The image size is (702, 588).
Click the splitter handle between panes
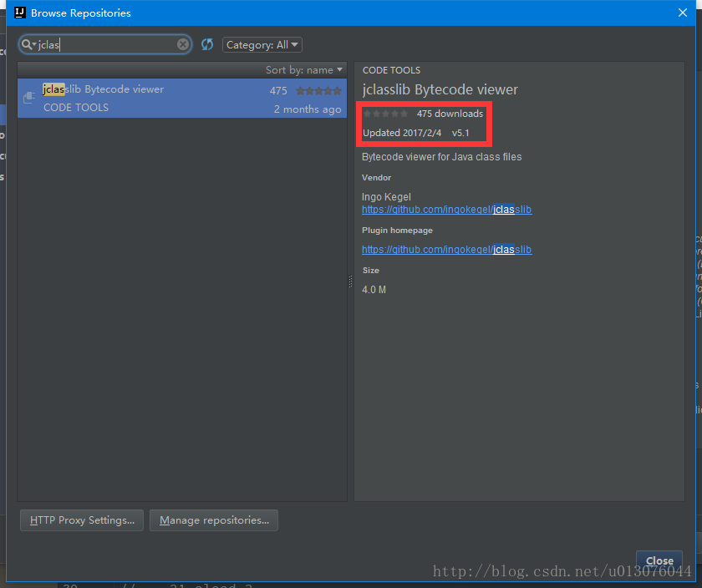350,281
